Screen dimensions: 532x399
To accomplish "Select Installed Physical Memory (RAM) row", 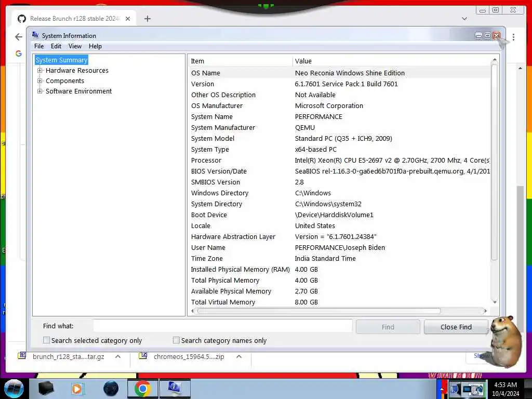I will (x=339, y=269).
